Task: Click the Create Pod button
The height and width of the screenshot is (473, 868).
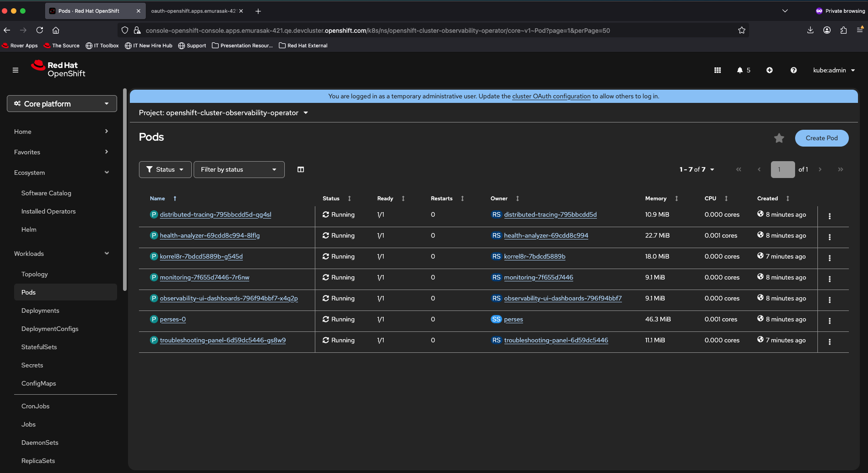Action: tap(821, 138)
